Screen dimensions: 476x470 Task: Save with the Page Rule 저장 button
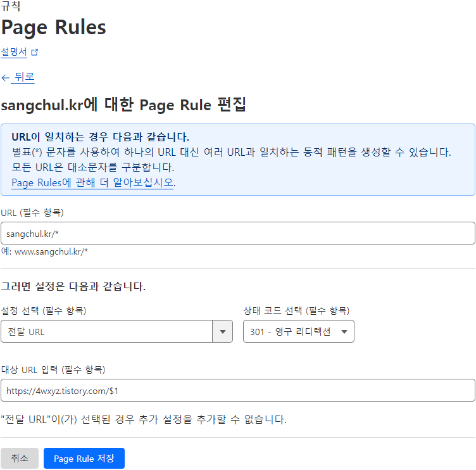(x=84, y=458)
